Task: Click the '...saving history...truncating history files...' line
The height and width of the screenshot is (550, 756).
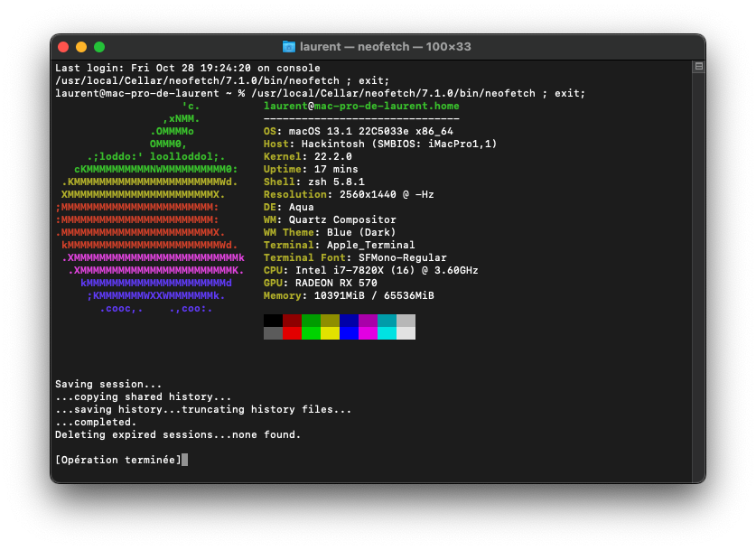Action: pos(203,409)
